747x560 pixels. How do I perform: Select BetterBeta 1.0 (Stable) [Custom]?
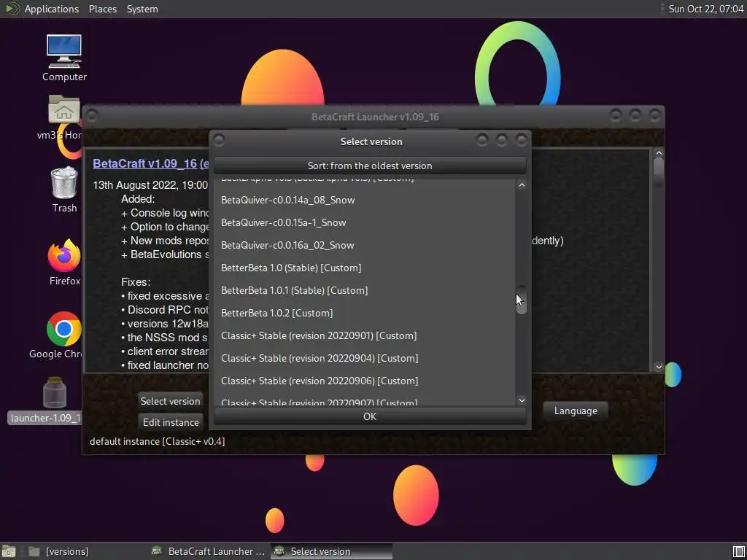365,268
